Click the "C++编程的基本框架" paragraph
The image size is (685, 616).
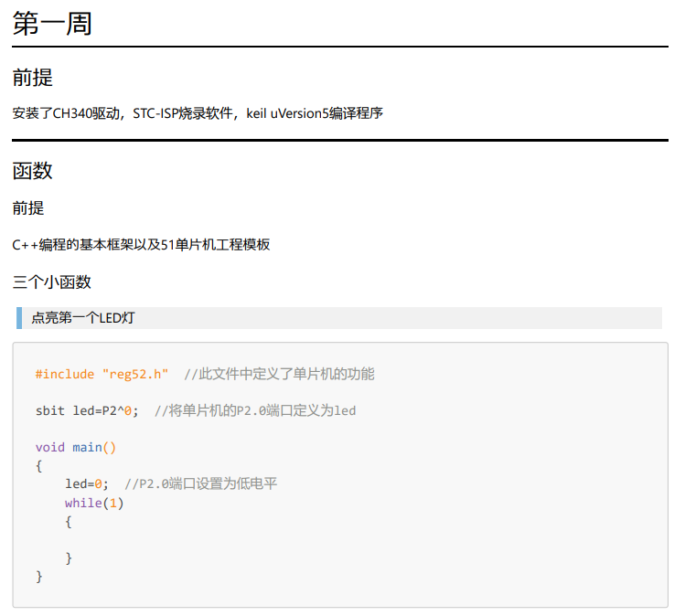pyautogui.click(x=141, y=244)
